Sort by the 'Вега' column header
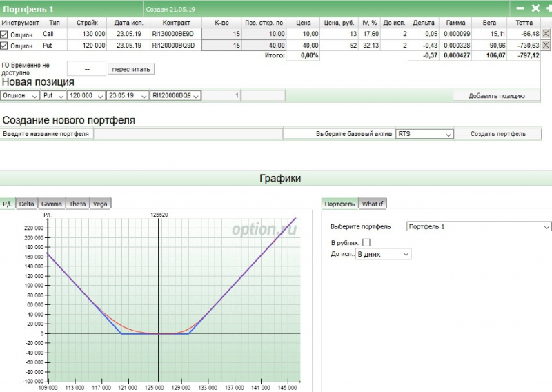 point(489,23)
